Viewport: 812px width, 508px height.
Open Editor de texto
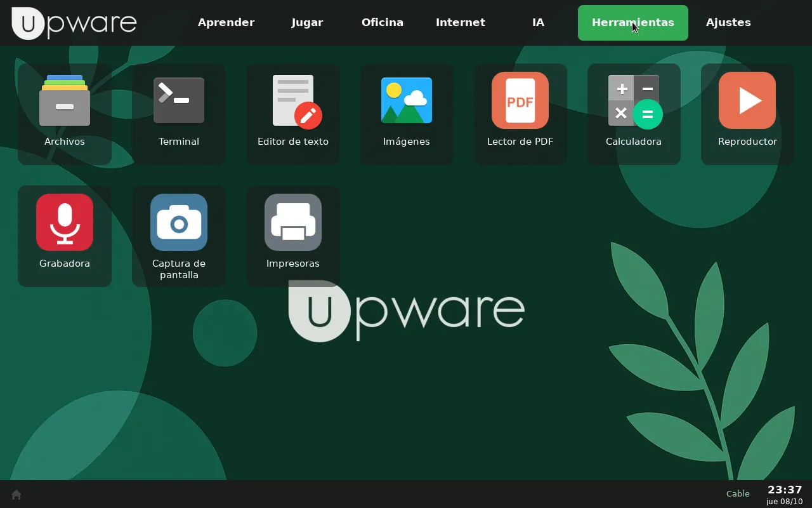[x=293, y=114]
